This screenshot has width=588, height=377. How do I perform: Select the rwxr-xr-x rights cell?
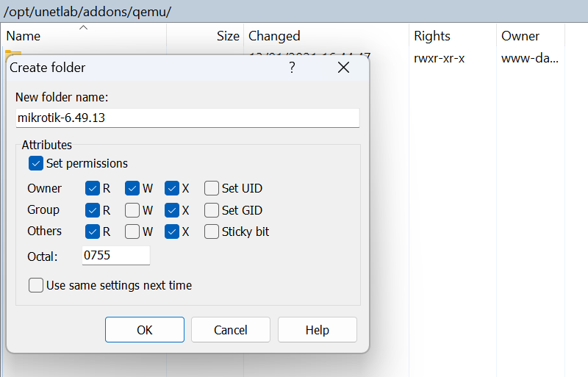(x=439, y=58)
